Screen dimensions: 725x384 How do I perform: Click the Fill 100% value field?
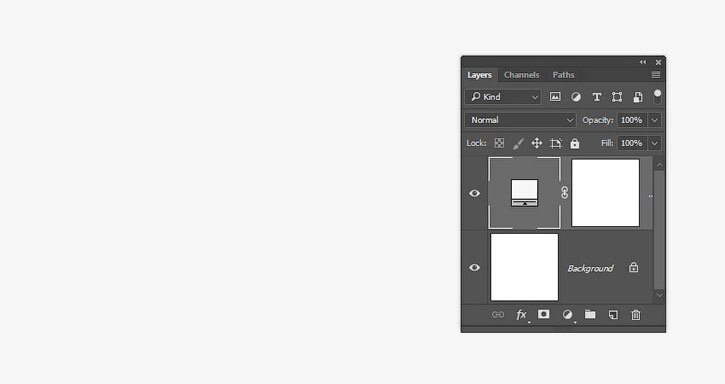coord(632,143)
